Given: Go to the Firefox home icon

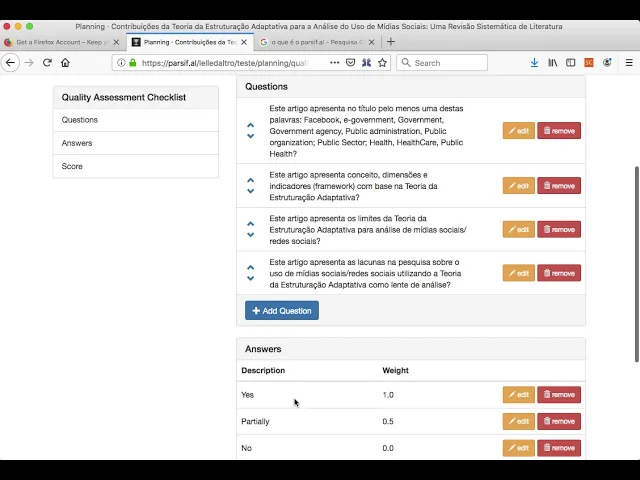Looking at the screenshot, I should 65,62.
